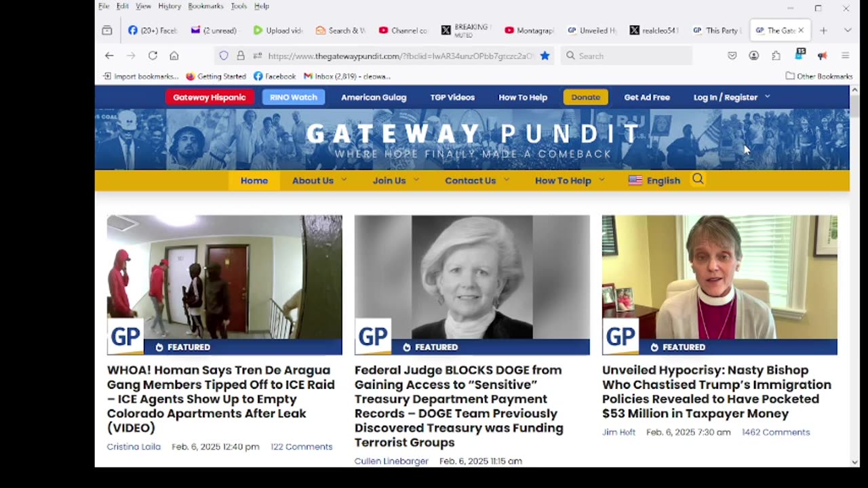Open the Bookmarks menu
Screen dimensions: 868x488
point(205,6)
